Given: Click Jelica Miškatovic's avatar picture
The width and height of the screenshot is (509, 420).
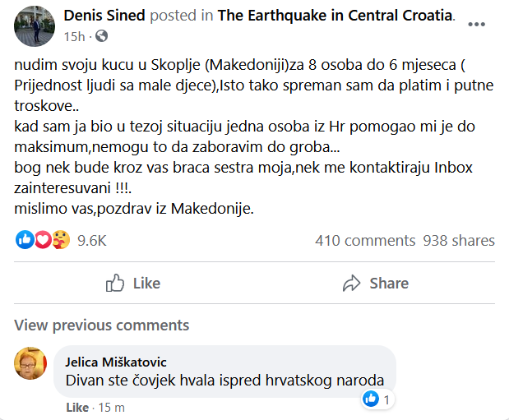Looking at the screenshot, I should coord(30,363).
